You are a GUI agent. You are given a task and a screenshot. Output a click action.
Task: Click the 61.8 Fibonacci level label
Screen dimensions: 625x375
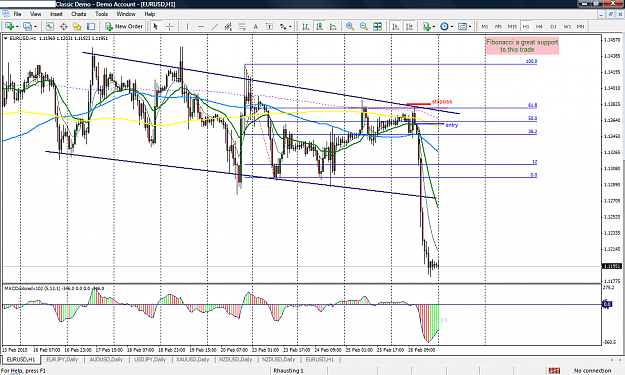click(533, 105)
